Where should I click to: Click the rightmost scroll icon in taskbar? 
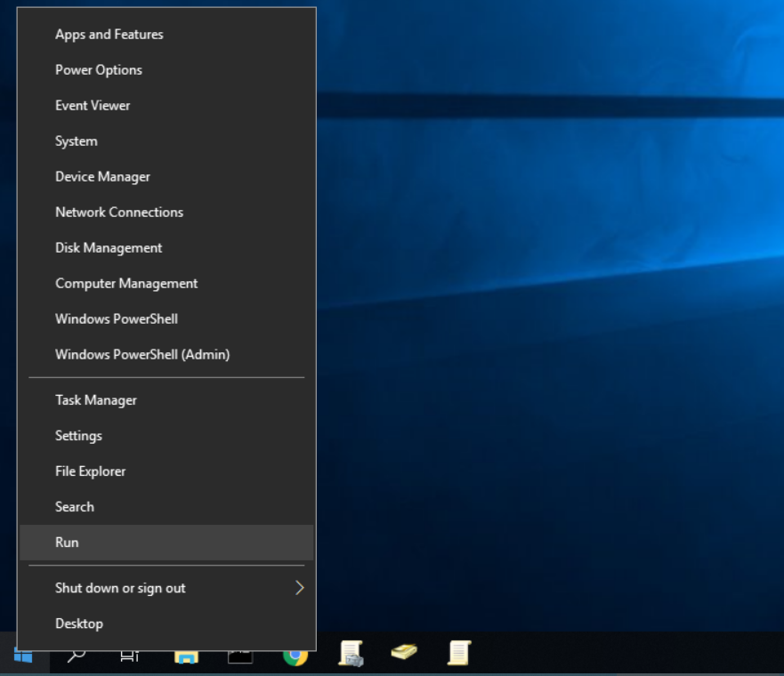pyautogui.click(x=458, y=653)
